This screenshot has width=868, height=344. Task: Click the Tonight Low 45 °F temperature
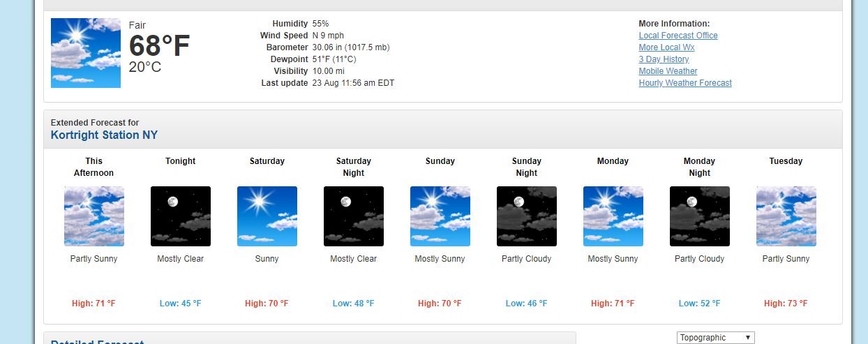click(x=180, y=304)
